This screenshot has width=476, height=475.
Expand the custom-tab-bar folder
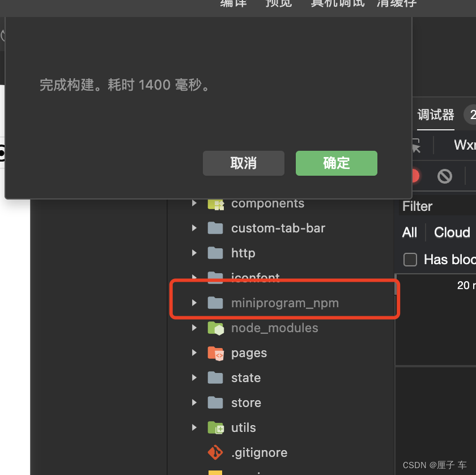point(194,228)
